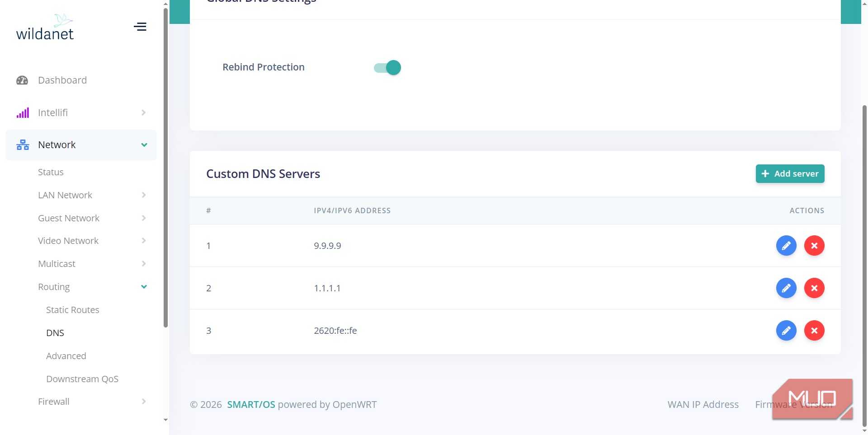Screen dimensions: 868x435
Task: Delete the 1.1.1.1 DNS server
Action: [x=814, y=288]
